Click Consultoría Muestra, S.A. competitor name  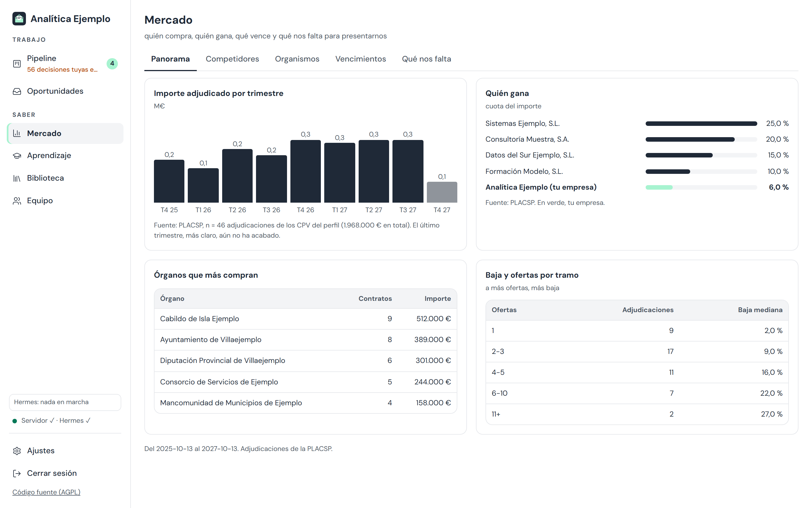[527, 139]
